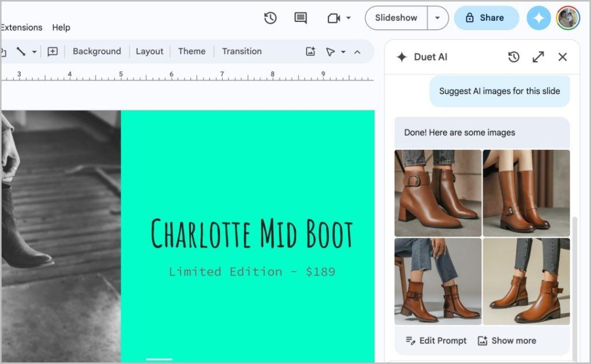
Task: Click the Duet AI panel title
Action: coord(431,57)
